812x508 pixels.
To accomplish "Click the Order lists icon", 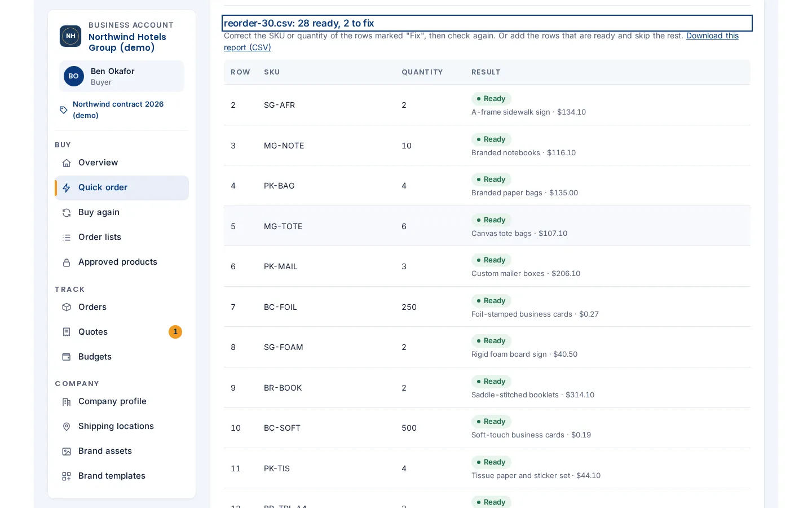I will tap(67, 238).
